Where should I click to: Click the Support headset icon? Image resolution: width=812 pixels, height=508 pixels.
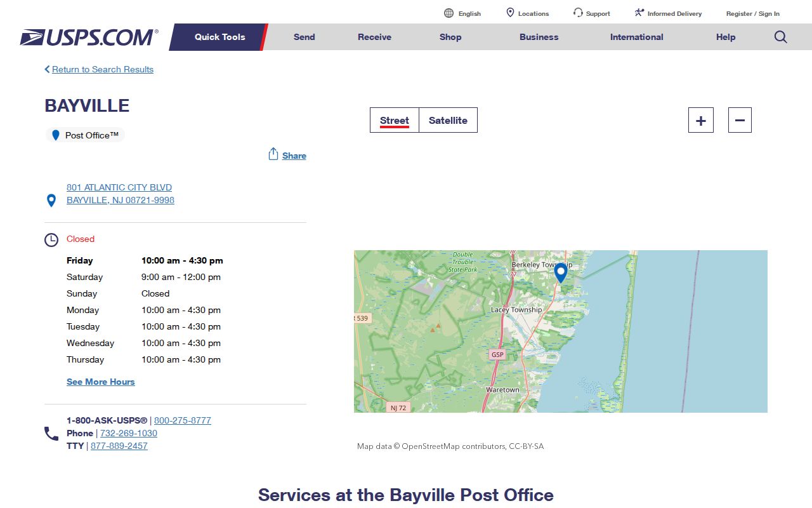click(578, 13)
